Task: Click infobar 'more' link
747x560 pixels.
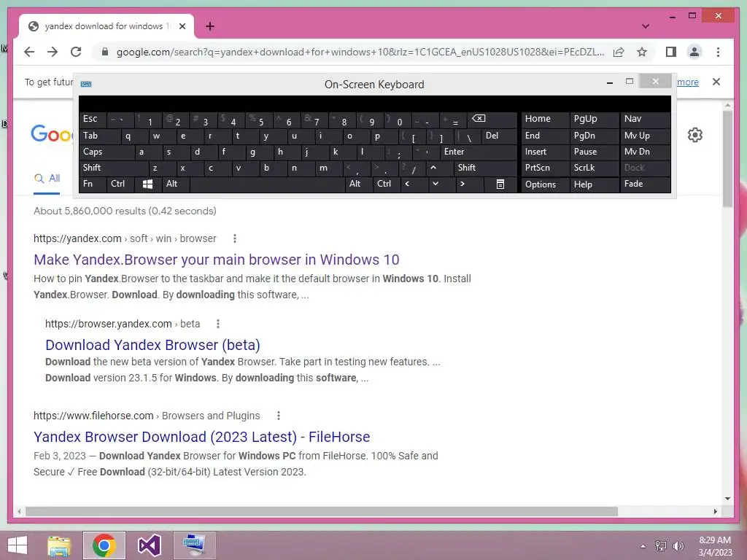Action: pyautogui.click(x=687, y=82)
